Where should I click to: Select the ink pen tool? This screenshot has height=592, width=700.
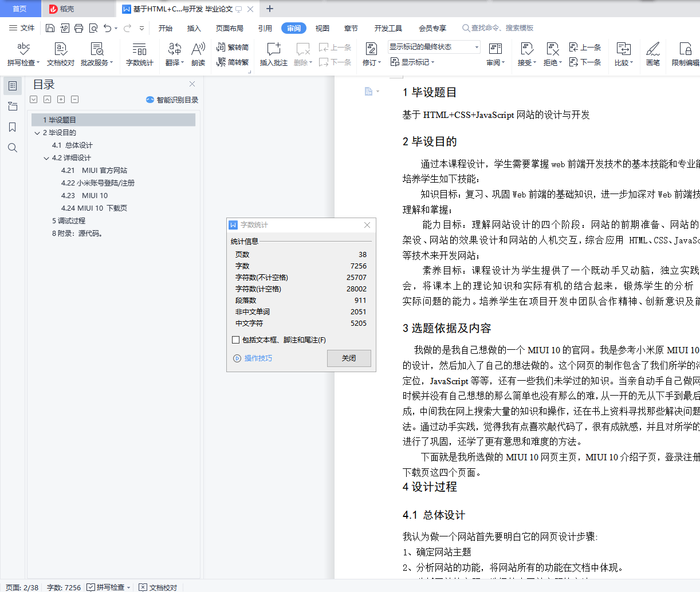click(653, 54)
